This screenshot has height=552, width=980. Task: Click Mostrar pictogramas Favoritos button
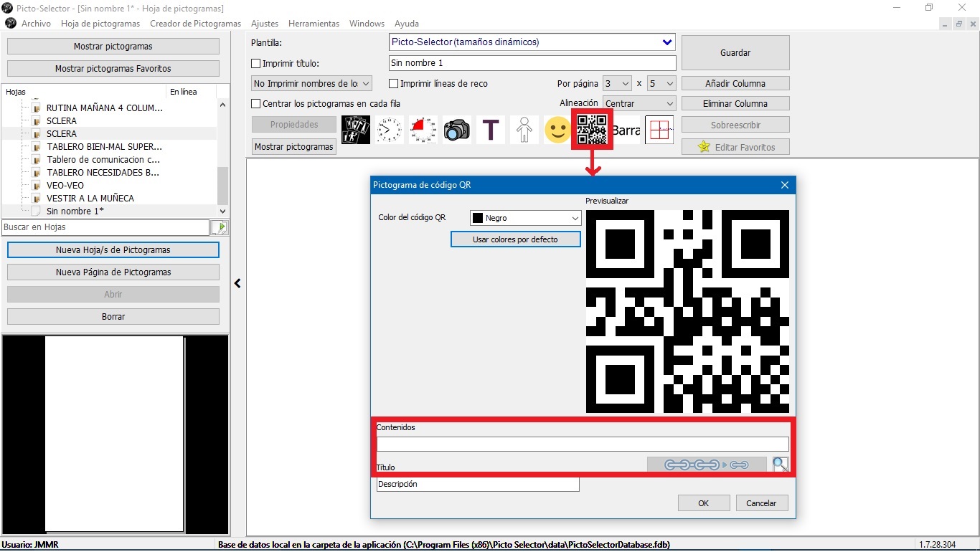point(113,69)
